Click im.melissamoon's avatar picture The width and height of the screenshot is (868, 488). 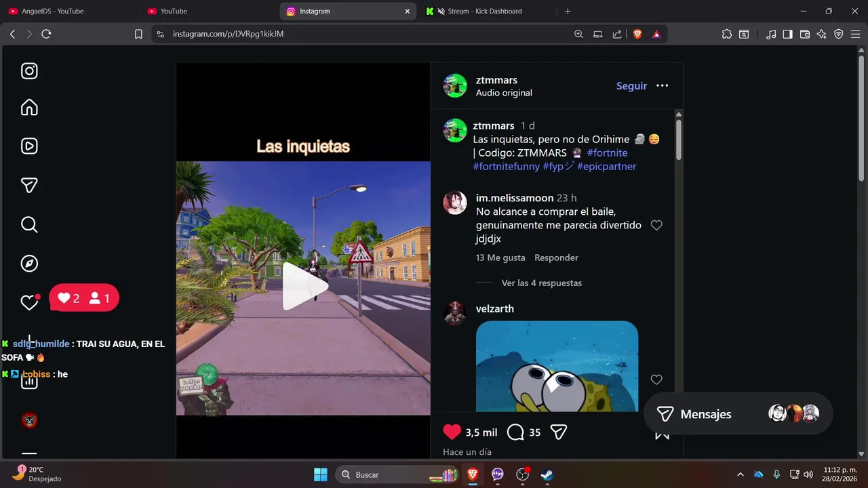point(454,203)
